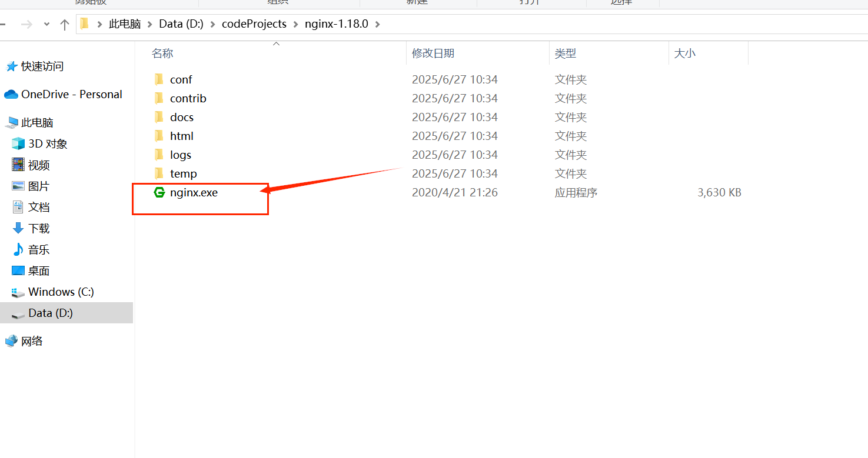Click the 快速访问 star icon in sidebar
The height and width of the screenshot is (458, 868).
point(11,66)
